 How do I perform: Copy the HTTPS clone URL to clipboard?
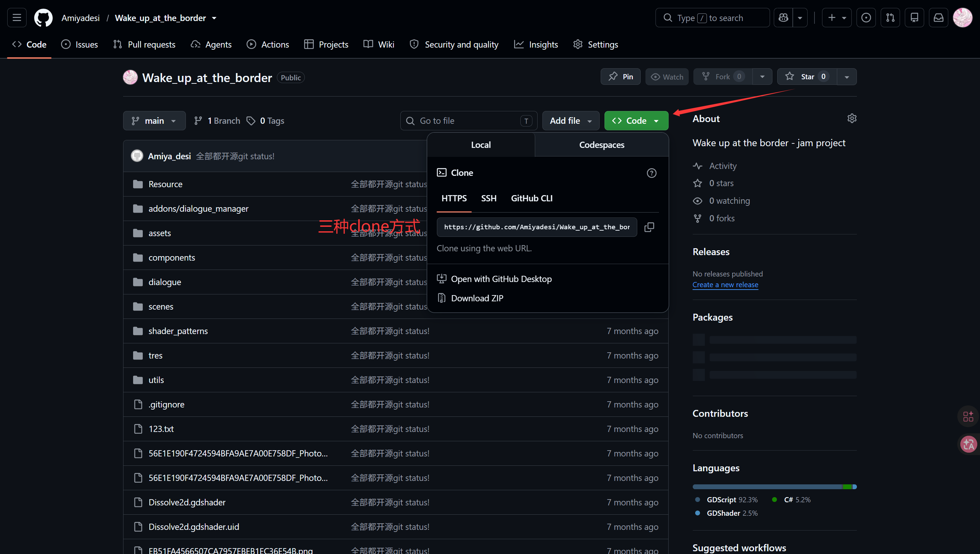pyautogui.click(x=649, y=227)
